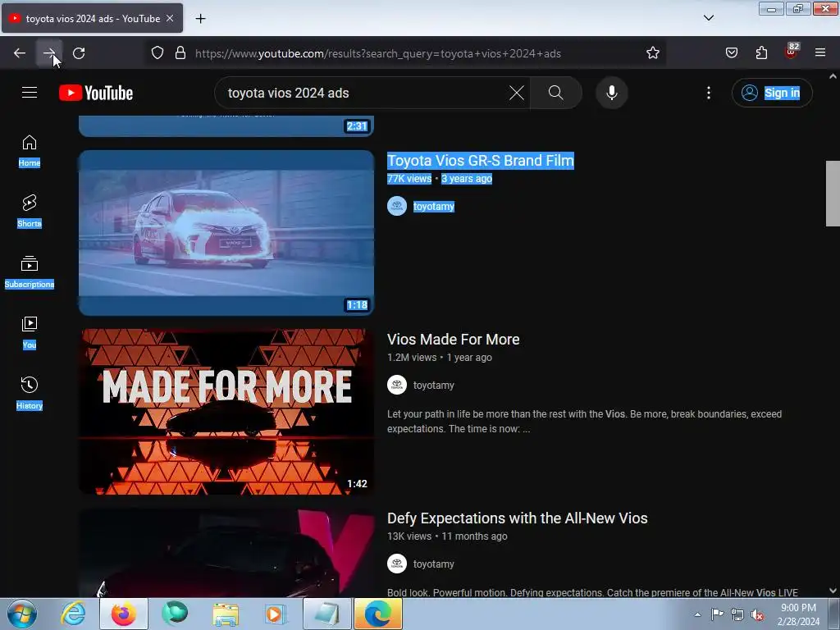Viewport: 840px width, 630px height.
Task: Open toyotamy channel under Defy Expectations
Action: pos(434,564)
